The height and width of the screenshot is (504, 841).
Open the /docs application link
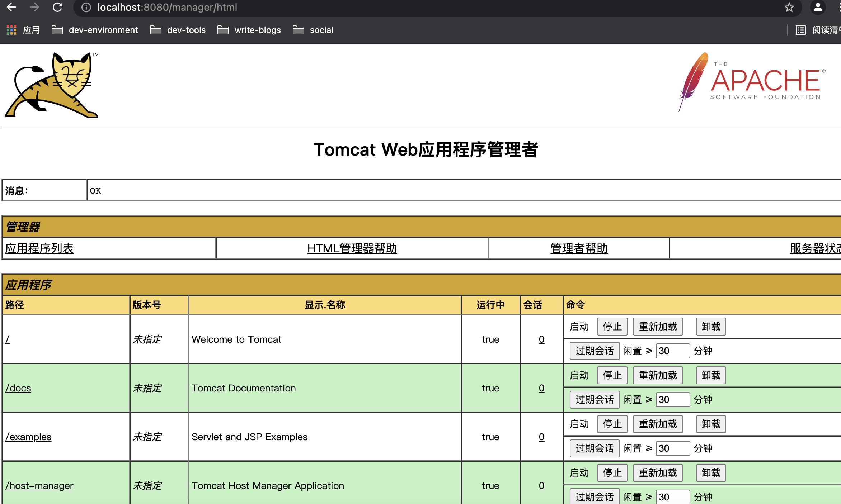click(18, 388)
